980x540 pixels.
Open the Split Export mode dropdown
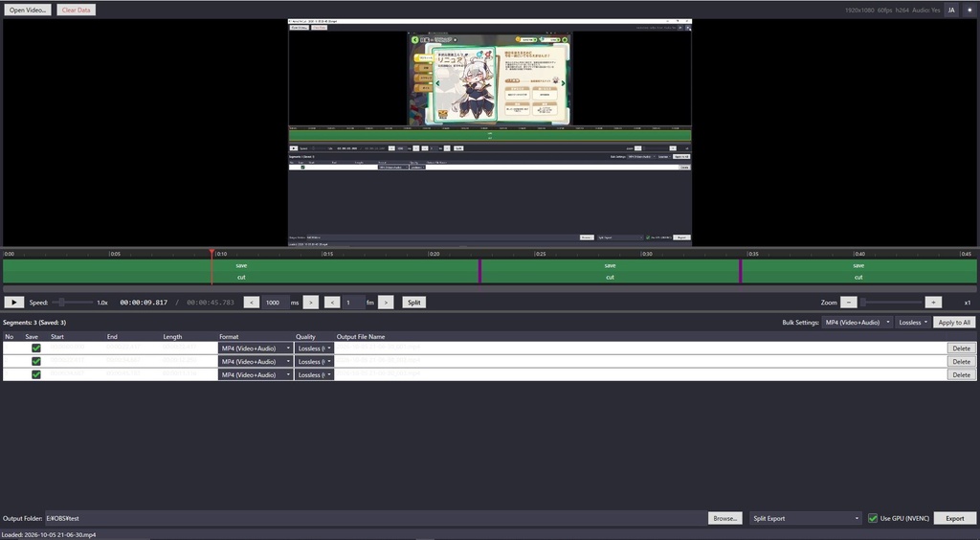(x=806, y=518)
